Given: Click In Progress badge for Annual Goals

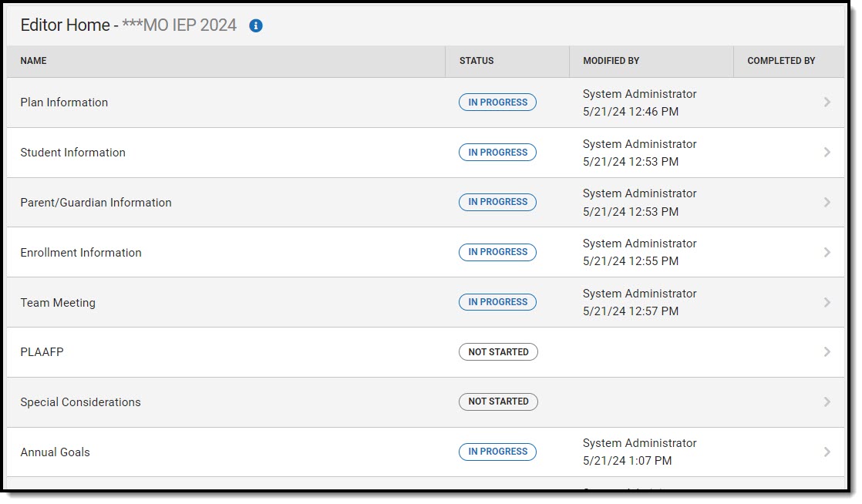Looking at the screenshot, I should click(497, 452).
